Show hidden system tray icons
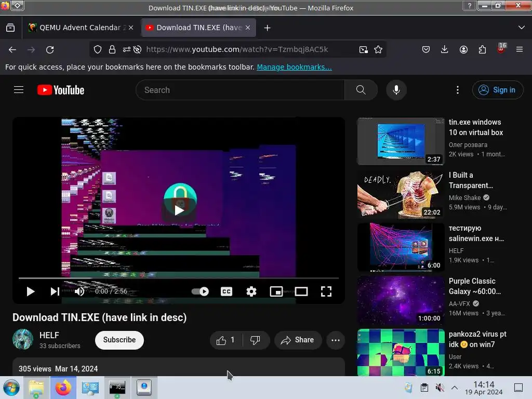Image resolution: width=532 pixels, height=399 pixels. click(455, 388)
